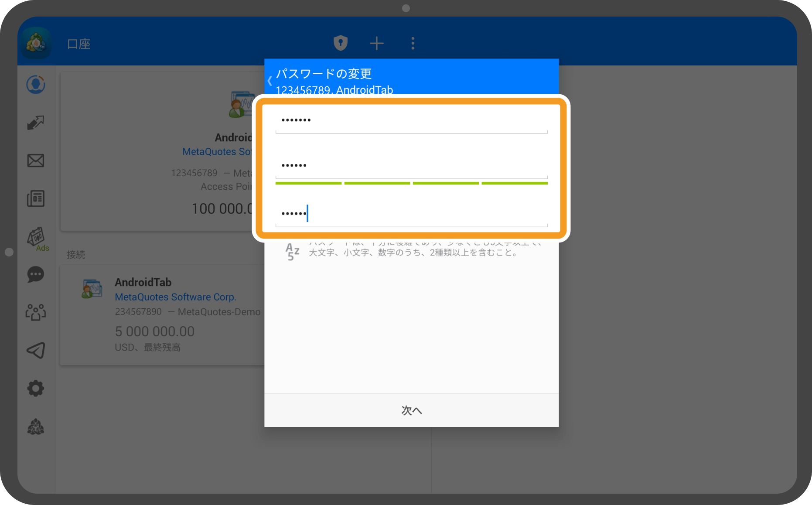Image resolution: width=812 pixels, height=505 pixels.
Task: Click the back chevron in password dialog
Action: [270, 81]
